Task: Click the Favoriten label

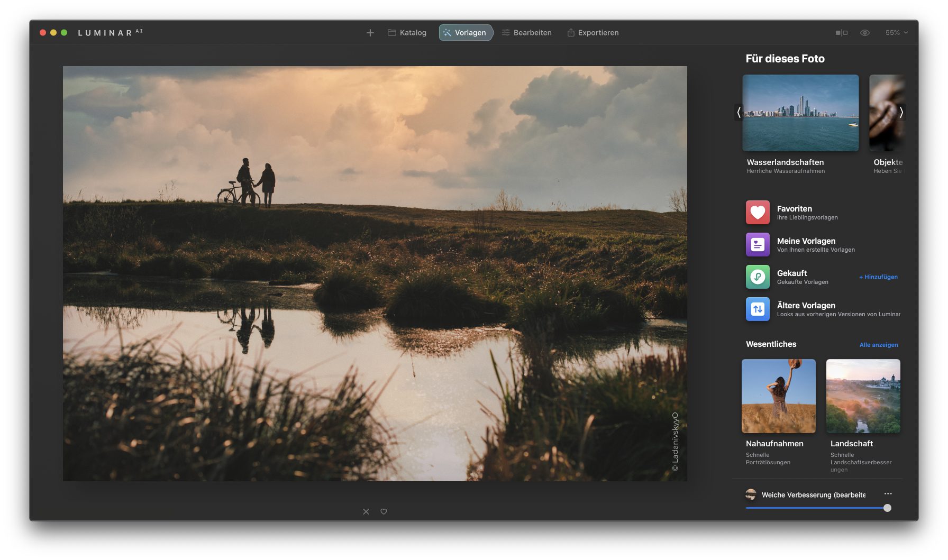Action: (794, 209)
